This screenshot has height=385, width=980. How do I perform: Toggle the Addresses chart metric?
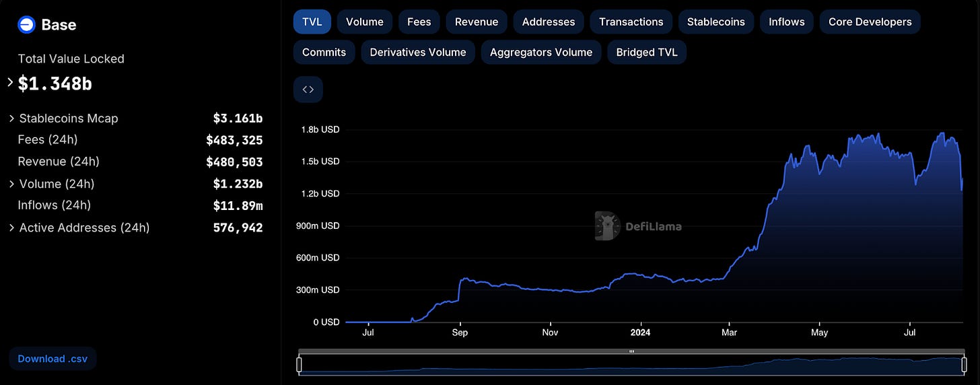549,22
